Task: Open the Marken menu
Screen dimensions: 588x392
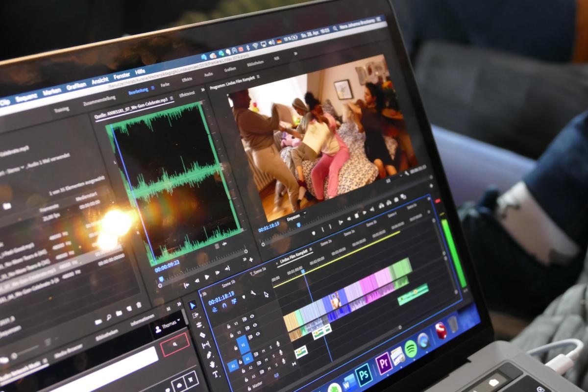Action: 52,91
